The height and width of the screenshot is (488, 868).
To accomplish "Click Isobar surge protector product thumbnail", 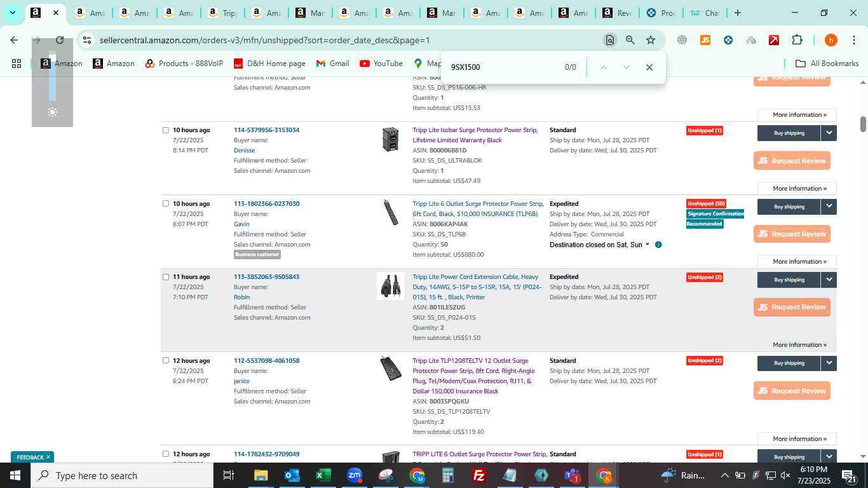I will click(390, 139).
